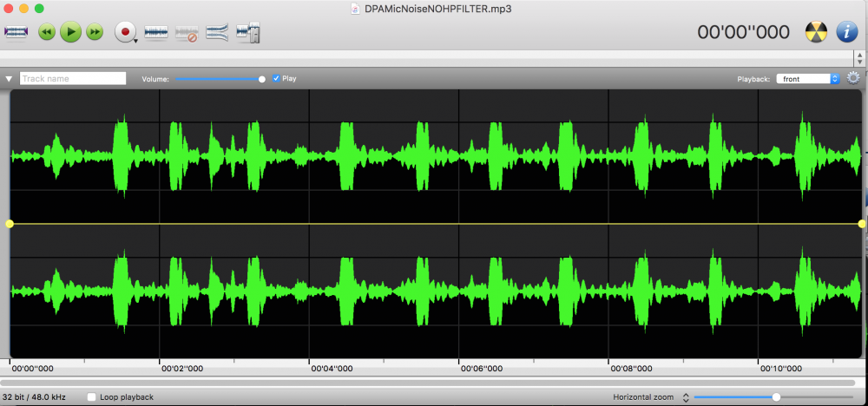This screenshot has width=868, height=406.
Task: Collapse the track with disclosure triangle
Action: click(9, 79)
